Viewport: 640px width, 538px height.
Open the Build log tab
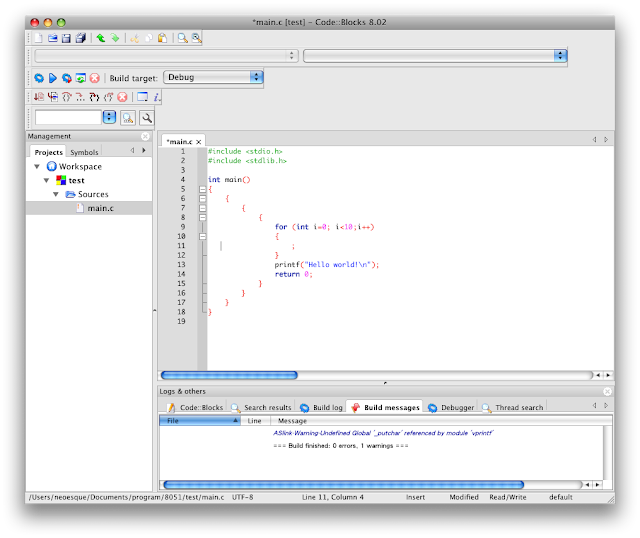pos(322,407)
